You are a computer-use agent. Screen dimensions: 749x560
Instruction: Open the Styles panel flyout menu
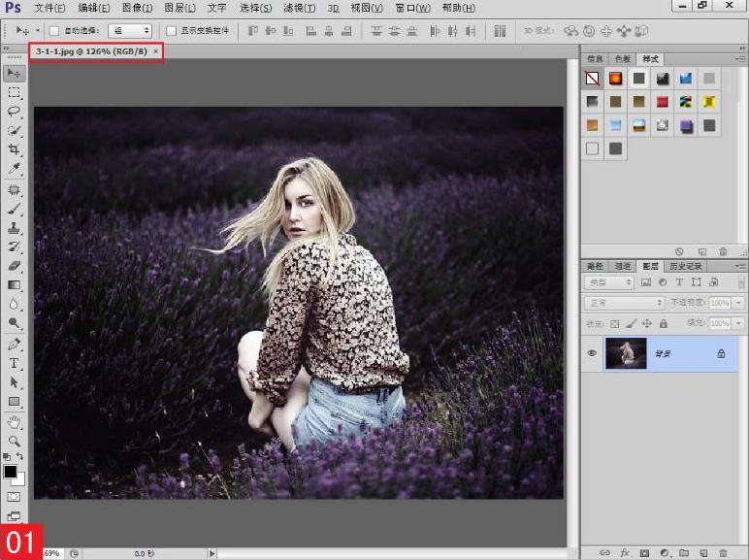[x=740, y=59]
